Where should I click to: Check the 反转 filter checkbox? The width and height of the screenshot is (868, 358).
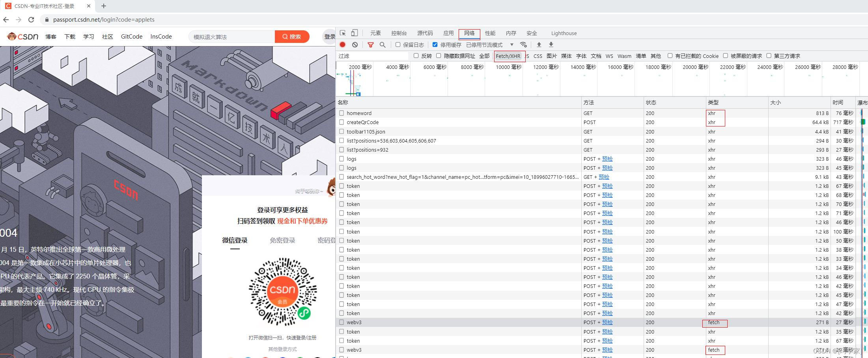point(416,56)
